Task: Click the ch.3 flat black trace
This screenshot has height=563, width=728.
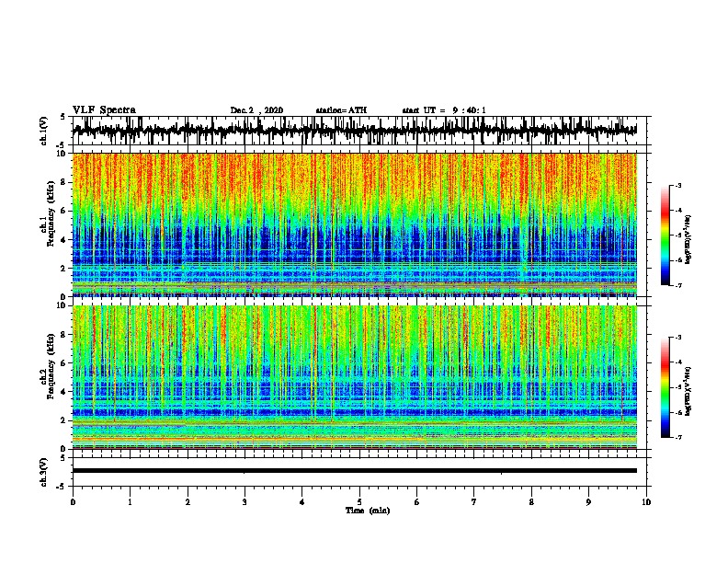Action: click(x=355, y=471)
